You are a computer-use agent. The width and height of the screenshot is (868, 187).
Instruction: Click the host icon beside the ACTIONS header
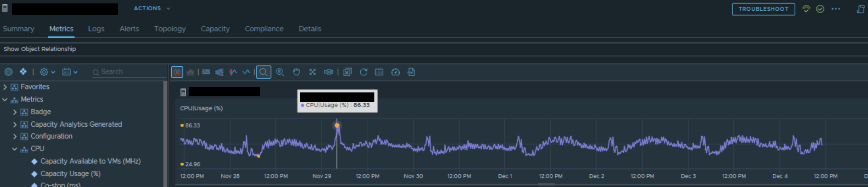pyautogui.click(x=5, y=8)
